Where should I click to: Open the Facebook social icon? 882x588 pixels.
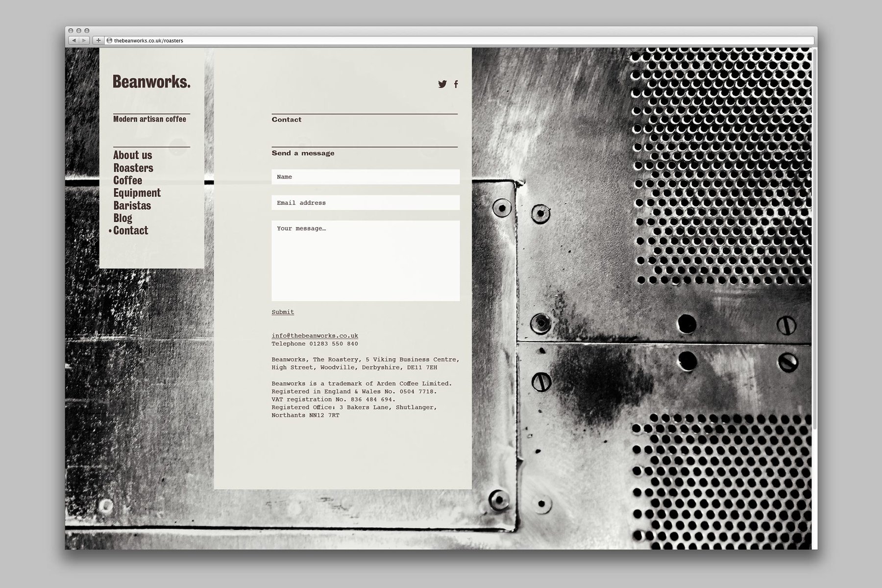pyautogui.click(x=456, y=84)
